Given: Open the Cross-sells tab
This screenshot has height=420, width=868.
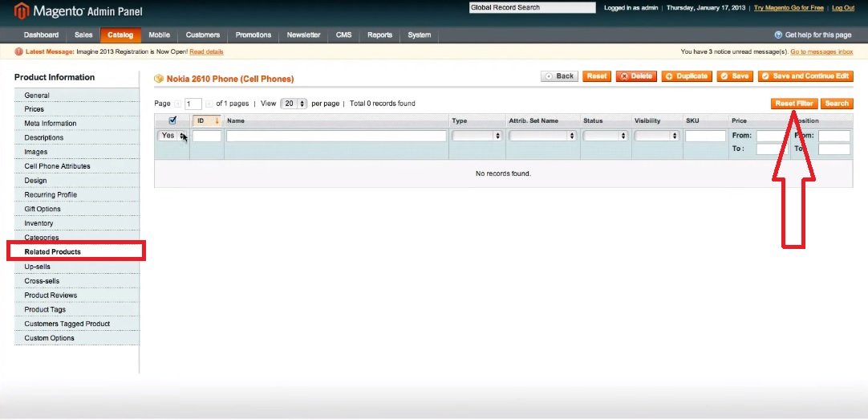Looking at the screenshot, I should coord(77,281).
